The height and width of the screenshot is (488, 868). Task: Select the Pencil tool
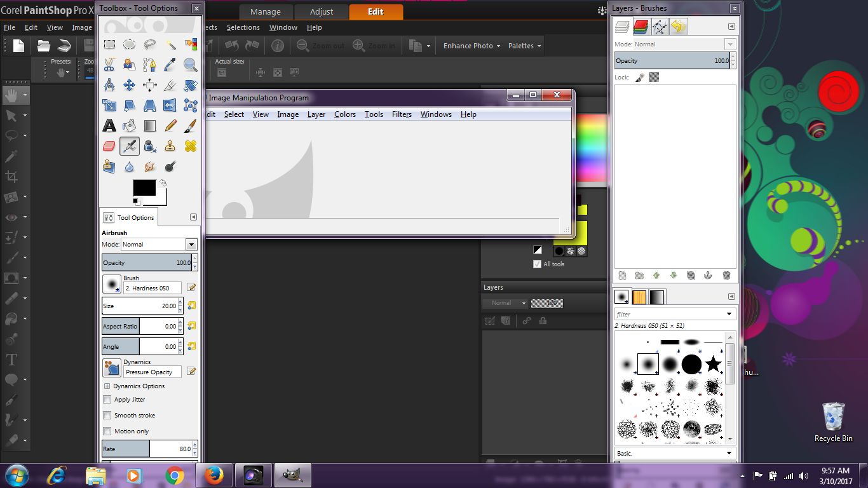pos(170,126)
